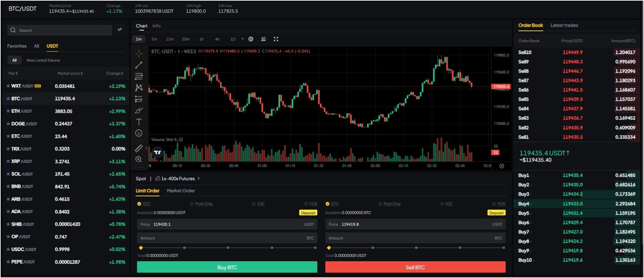Open chart settings gear icon
644x278 pixels.
[251, 39]
